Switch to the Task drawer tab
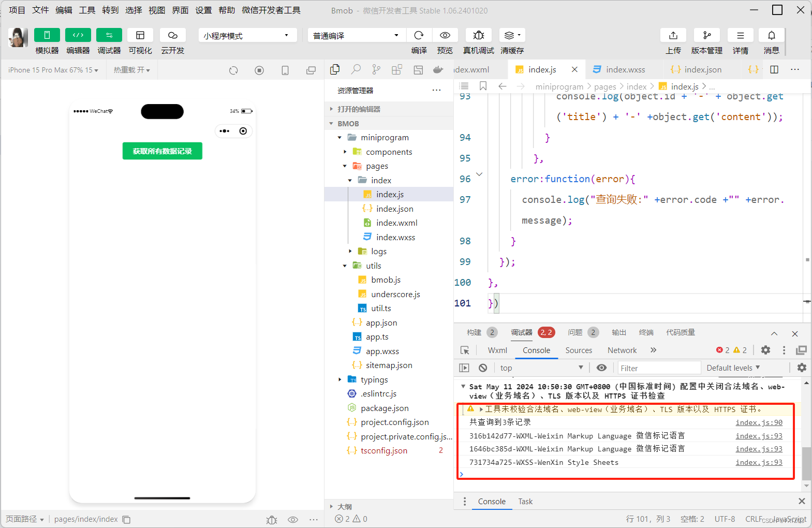 [x=525, y=502]
